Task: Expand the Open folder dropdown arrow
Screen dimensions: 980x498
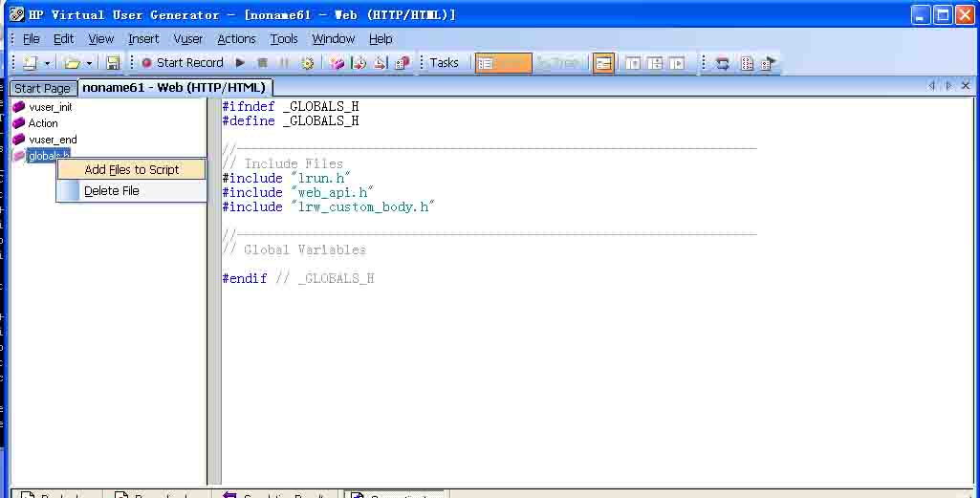Action: pyautogui.click(x=89, y=63)
